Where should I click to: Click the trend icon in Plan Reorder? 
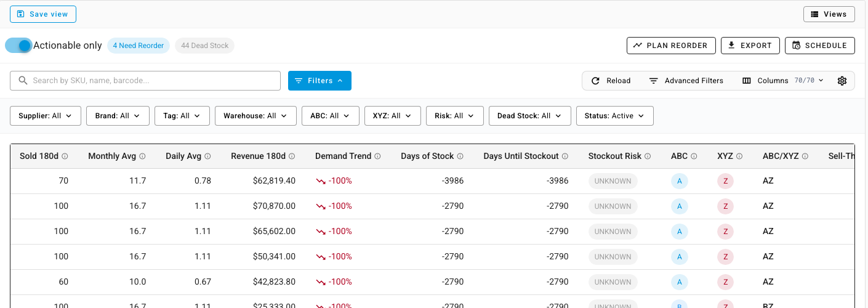tap(638, 46)
